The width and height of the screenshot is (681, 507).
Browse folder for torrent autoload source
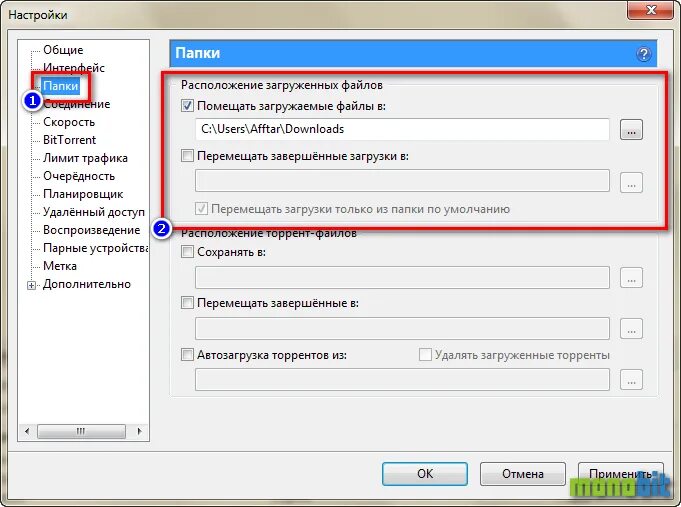[x=631, y=379]
